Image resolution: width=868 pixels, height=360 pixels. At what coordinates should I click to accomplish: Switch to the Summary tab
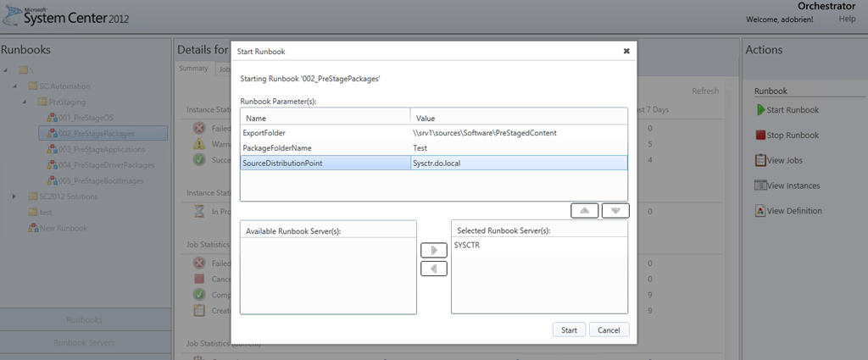point(194,69)
